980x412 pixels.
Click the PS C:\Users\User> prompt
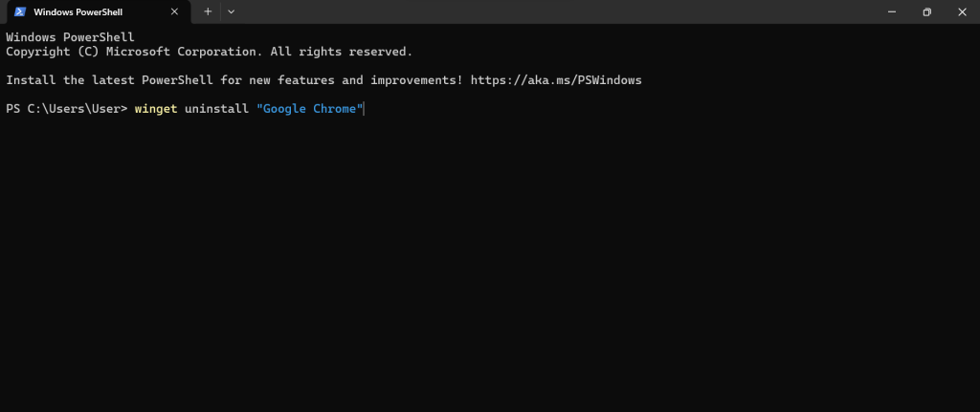(x=67, y=109)
